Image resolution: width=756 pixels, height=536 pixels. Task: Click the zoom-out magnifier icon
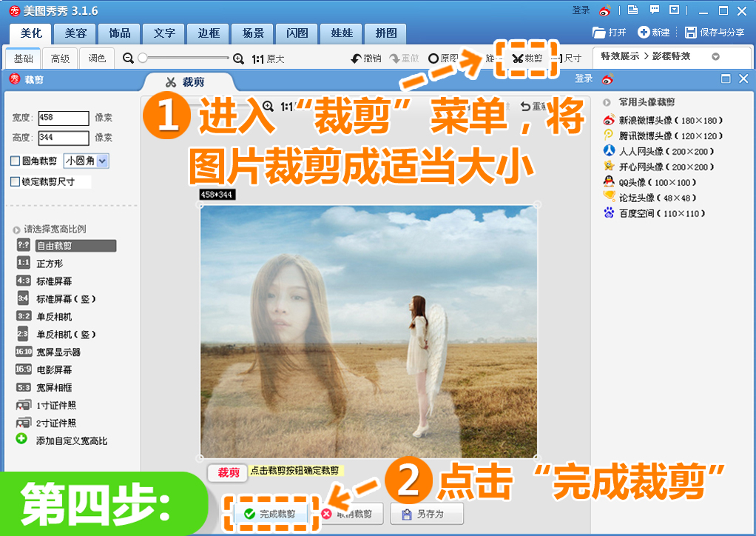click(128, 58)
